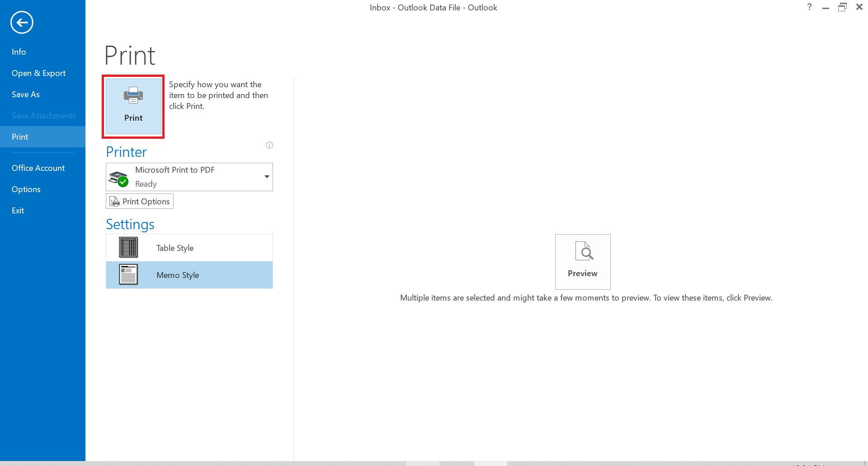Close the Outlook window
Image resolution: width=868 pixels, height=466 pixels.
[x=859, y=7]
